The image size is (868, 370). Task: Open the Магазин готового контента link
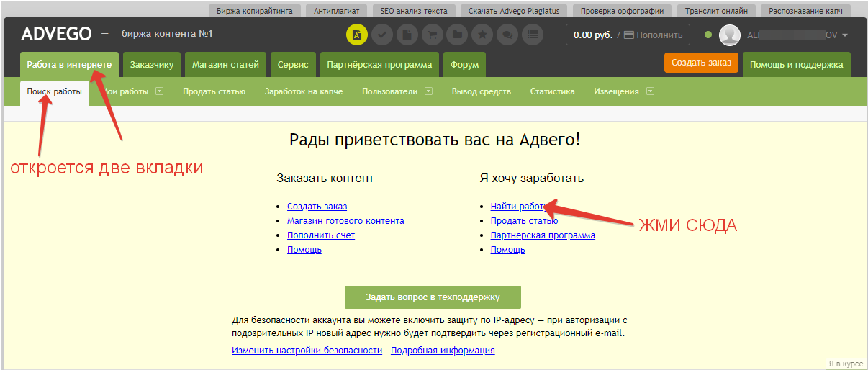[345, 221]
